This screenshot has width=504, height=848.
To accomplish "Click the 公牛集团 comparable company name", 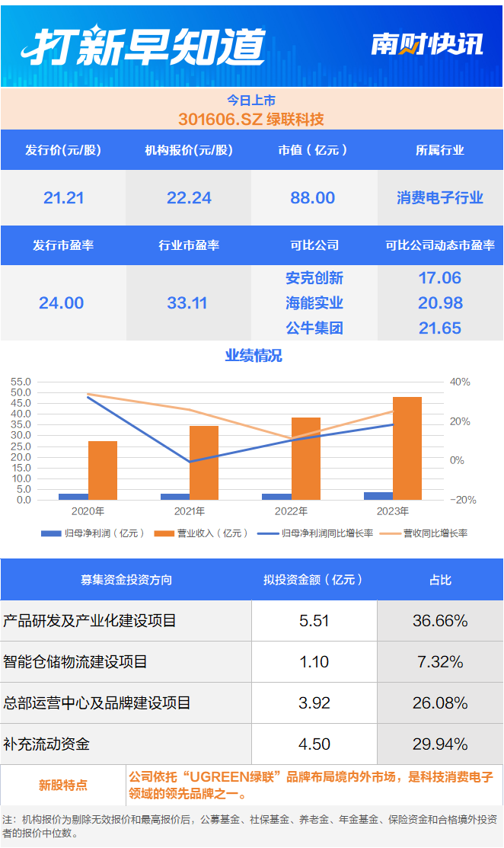I will (314, 328).
